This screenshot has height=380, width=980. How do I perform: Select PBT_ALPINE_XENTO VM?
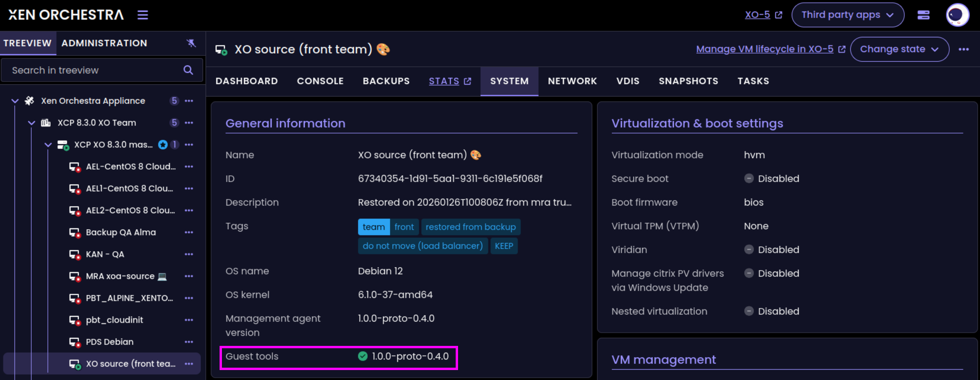coord(129,298)
